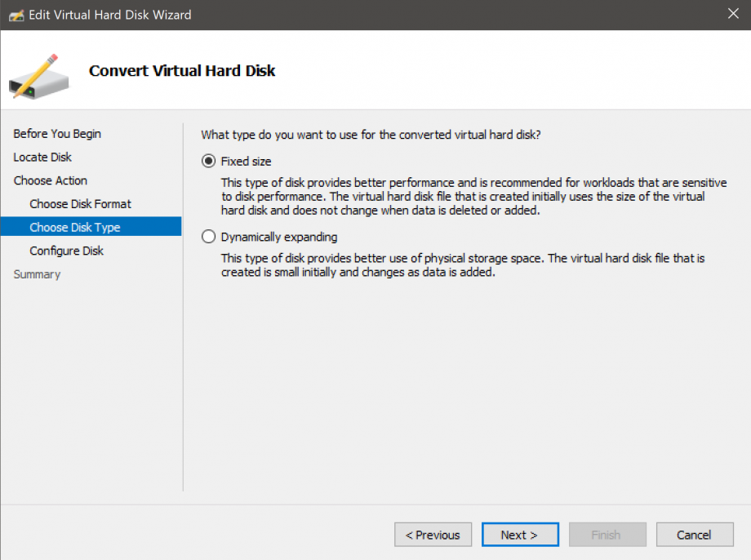Open the Before You Begin step
Screen dimensions: 751x560
pyautogui.click(x=56, y=133)
